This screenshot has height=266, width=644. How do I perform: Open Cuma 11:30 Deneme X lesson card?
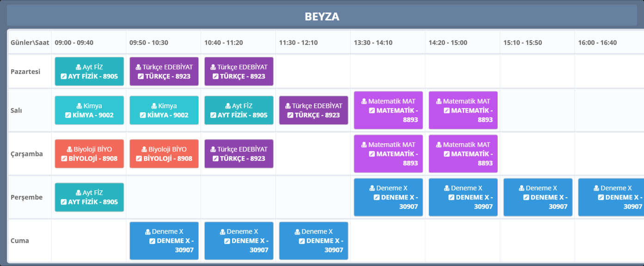pyautogui.click(x=313, y=241)
